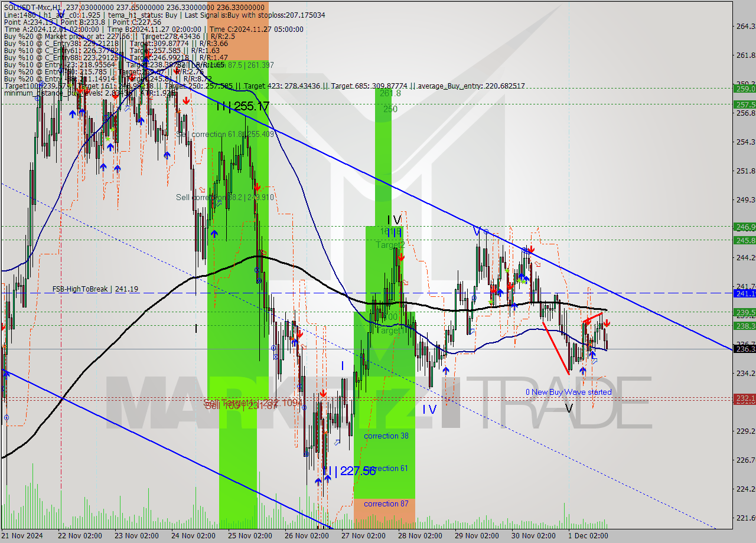
Task: Click the '25 Nov 02:00' time axis label
Action: tap(250, 536)
